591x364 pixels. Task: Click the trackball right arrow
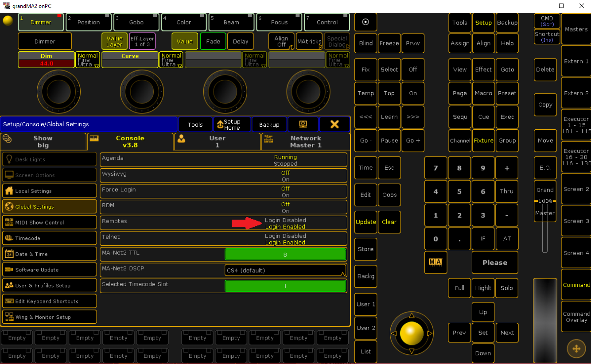tap(429, 333)
